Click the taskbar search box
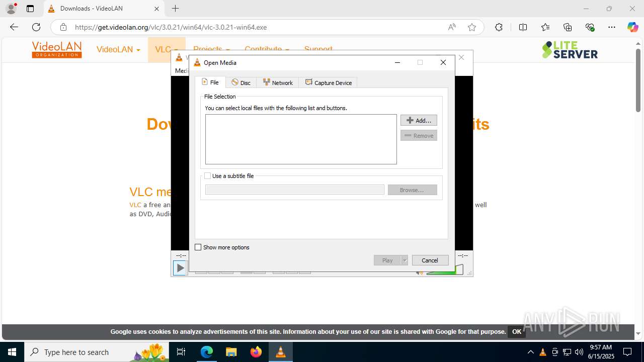 (97, 352)
